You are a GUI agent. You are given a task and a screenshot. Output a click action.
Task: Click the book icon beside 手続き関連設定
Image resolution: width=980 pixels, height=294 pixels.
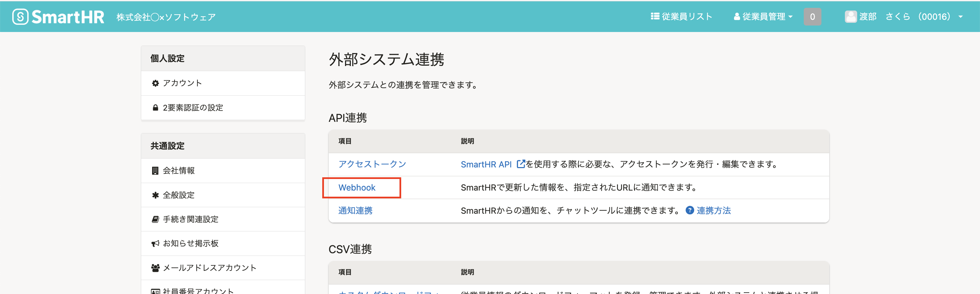[x=155, y=219]
